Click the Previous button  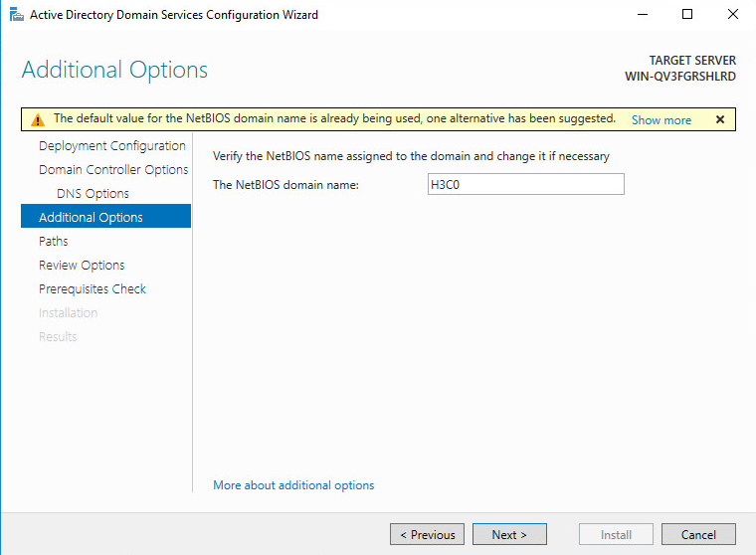click(427, 534)
